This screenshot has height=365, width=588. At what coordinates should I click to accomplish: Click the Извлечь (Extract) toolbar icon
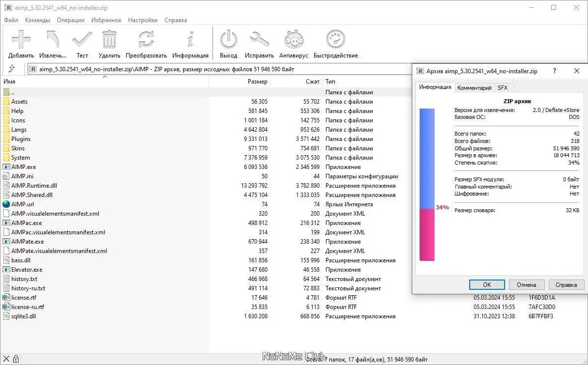53,39
